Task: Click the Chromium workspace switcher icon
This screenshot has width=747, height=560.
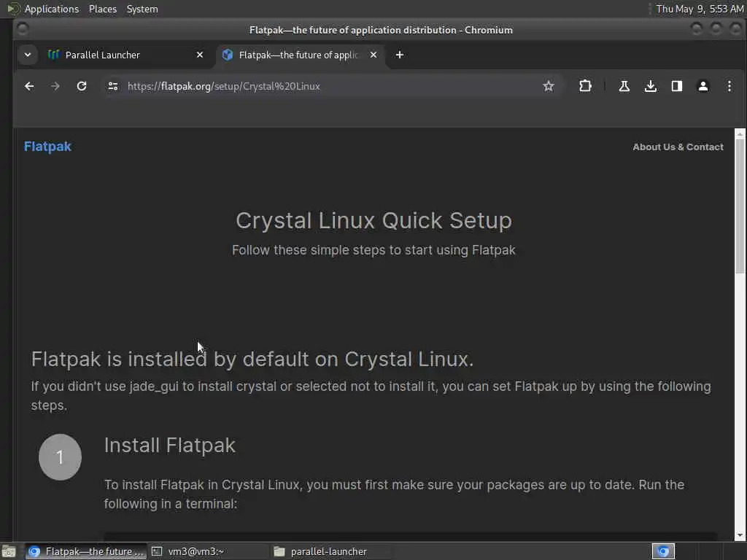Action: (663, 551)
